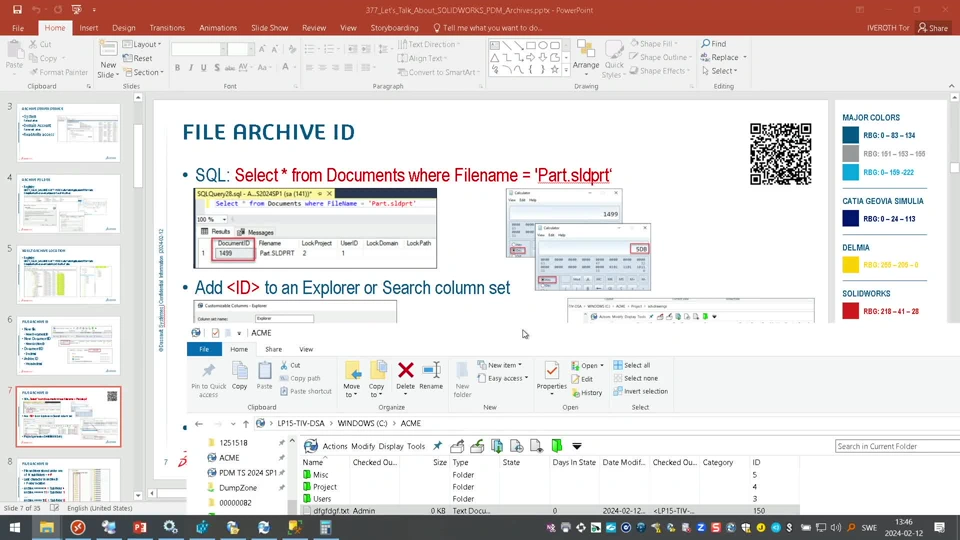Viewport: 960px width, 540px height.
Task: Toggle Underline formatting
Action: tap(204, 68)
